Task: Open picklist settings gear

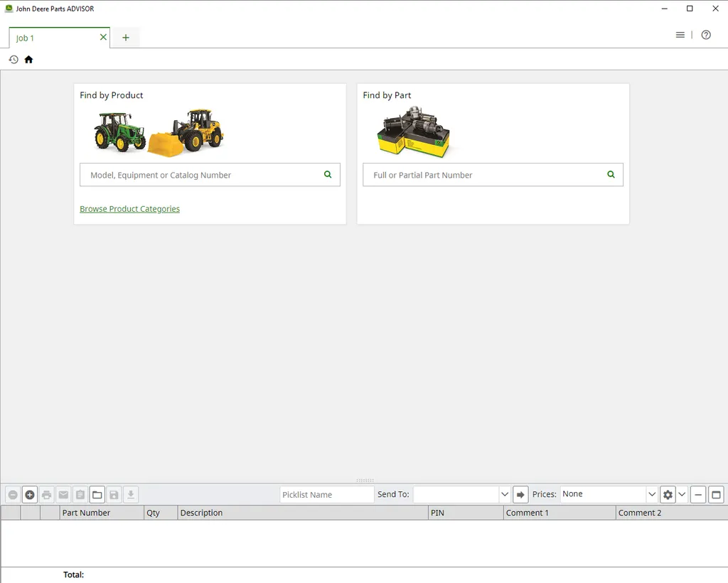Action: (x=668, y=495)
